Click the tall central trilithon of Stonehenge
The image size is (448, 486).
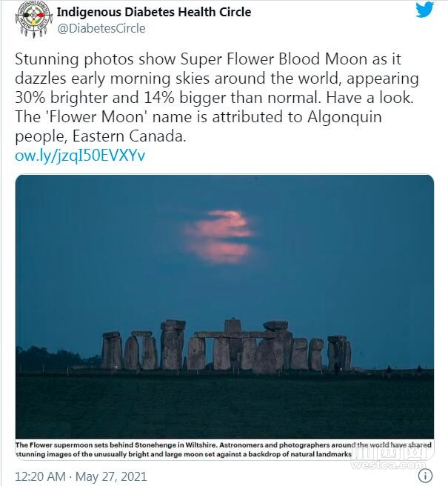[x=233, y=344]
